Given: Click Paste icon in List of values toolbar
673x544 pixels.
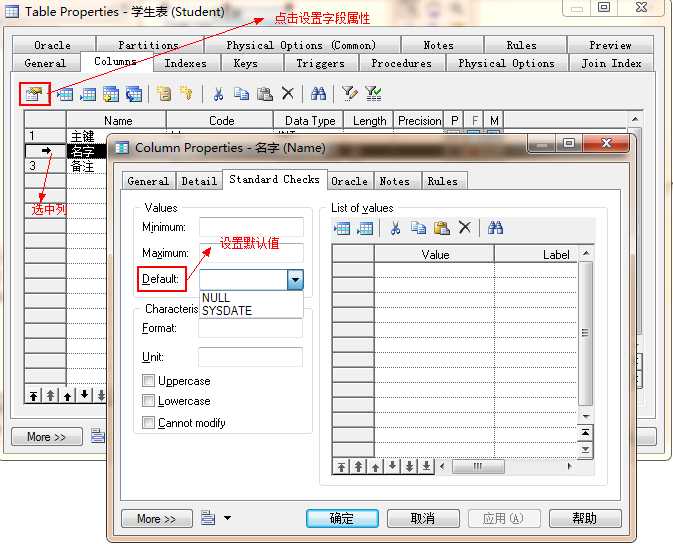Looking at the screenshot, I should coord(442,228).
